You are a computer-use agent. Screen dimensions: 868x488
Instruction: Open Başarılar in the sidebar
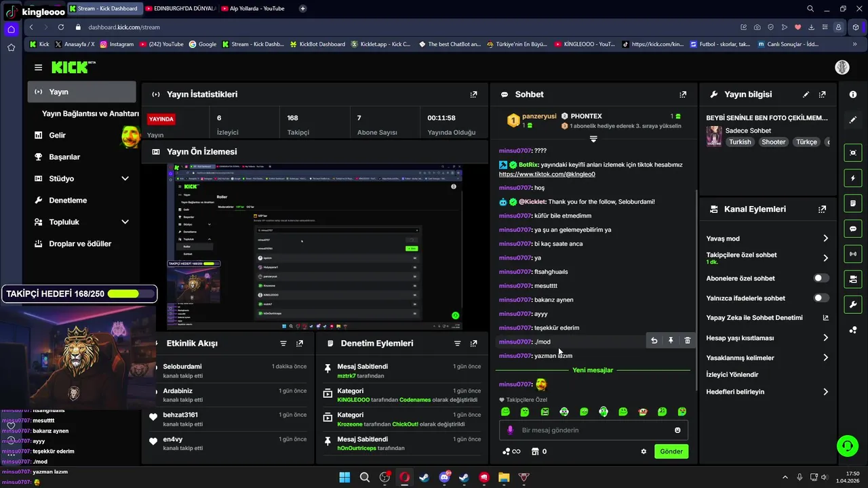(x=64, y=157)
